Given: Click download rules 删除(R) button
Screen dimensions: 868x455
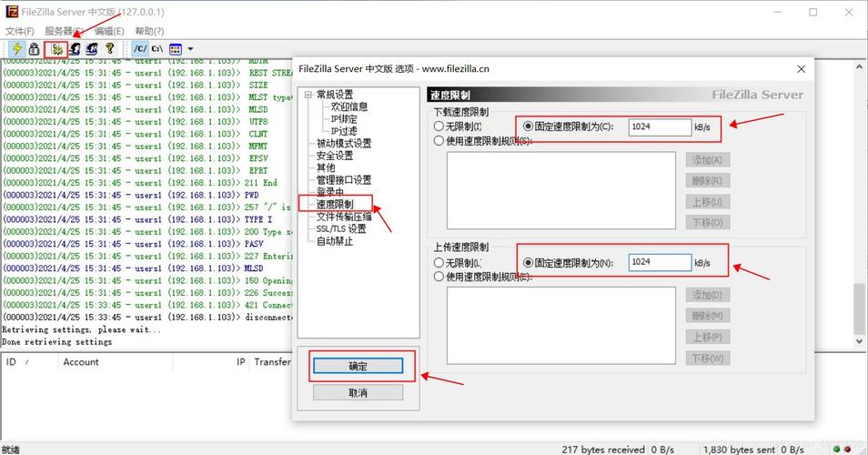Looking at the screenshot, I should [x=708, y=180].
